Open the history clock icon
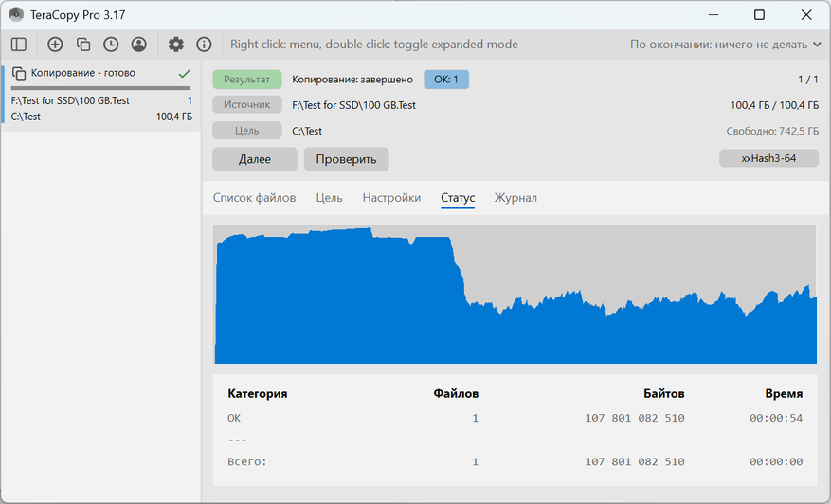The width and height of the screenshot is (831, 504). (111, 45)
